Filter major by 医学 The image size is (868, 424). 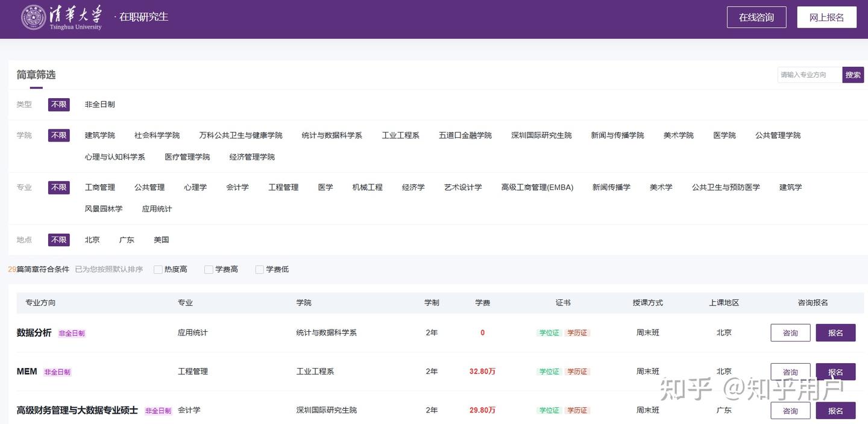(325, 187)
